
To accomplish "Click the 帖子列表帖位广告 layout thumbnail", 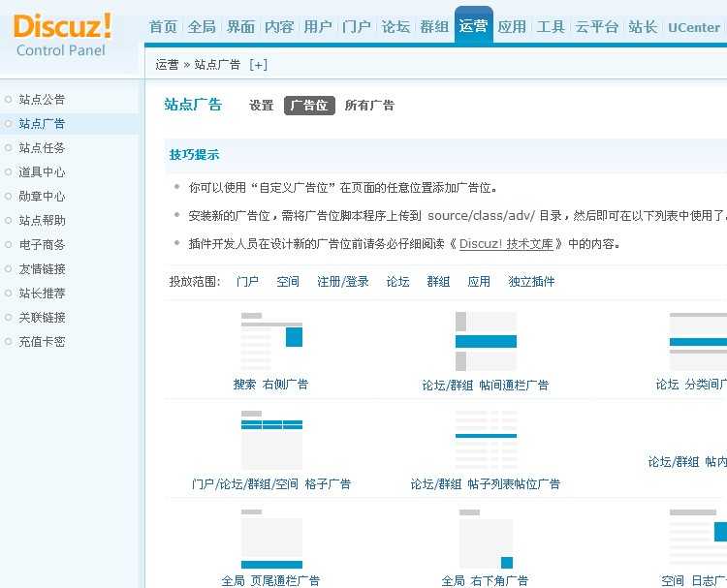I will (x=486, y=440).
